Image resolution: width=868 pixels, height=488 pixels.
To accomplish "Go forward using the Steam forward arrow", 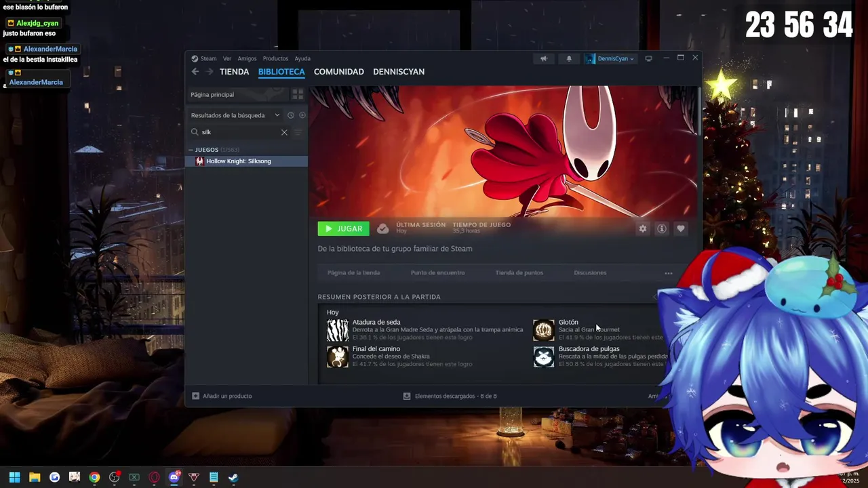I will (210, 71).
